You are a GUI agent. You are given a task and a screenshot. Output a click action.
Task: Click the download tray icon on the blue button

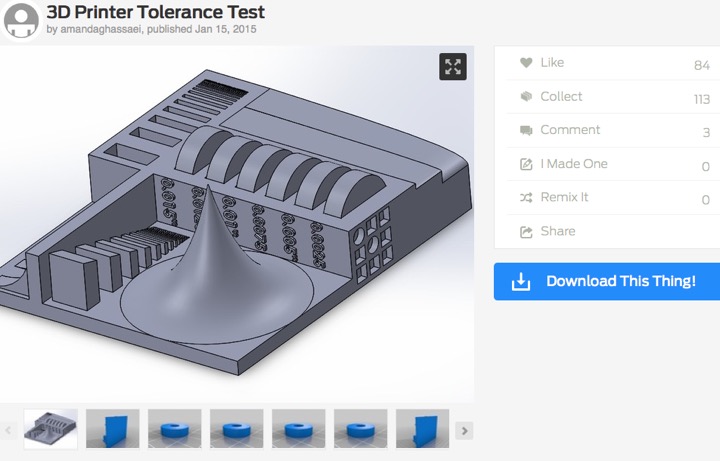click(521, 282)
